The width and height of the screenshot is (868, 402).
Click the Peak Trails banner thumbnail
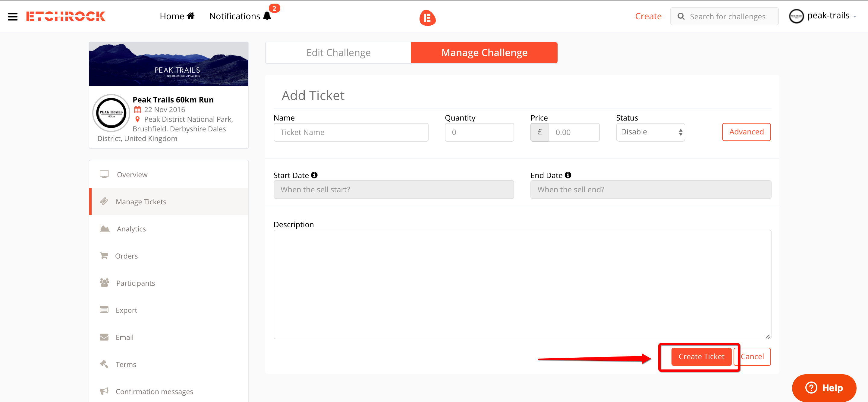168,64
